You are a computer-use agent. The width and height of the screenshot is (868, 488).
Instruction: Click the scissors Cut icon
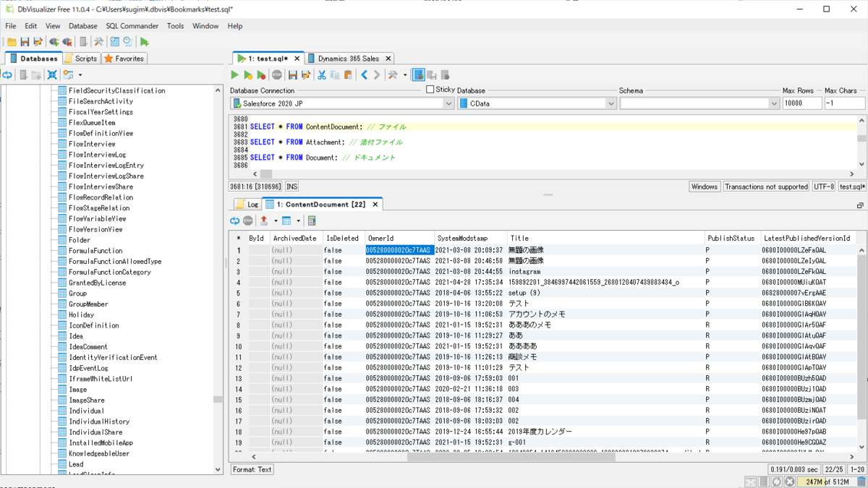coord(322,74)
